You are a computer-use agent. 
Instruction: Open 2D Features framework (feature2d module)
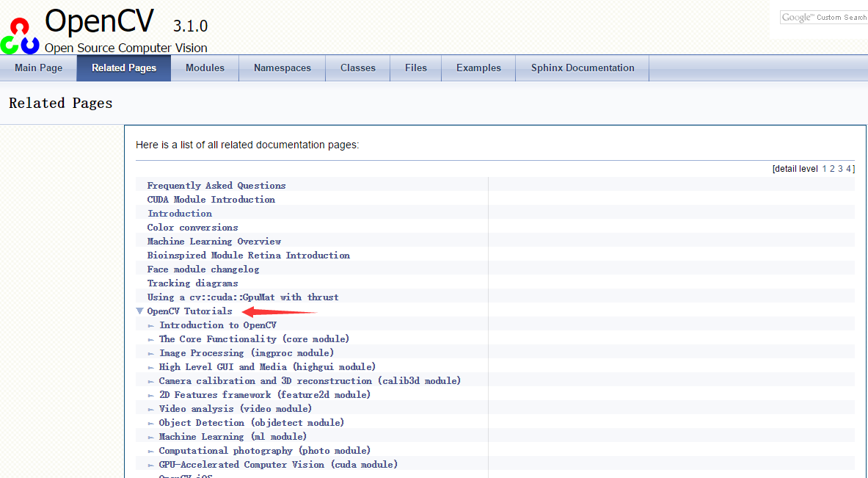point(265,395)
